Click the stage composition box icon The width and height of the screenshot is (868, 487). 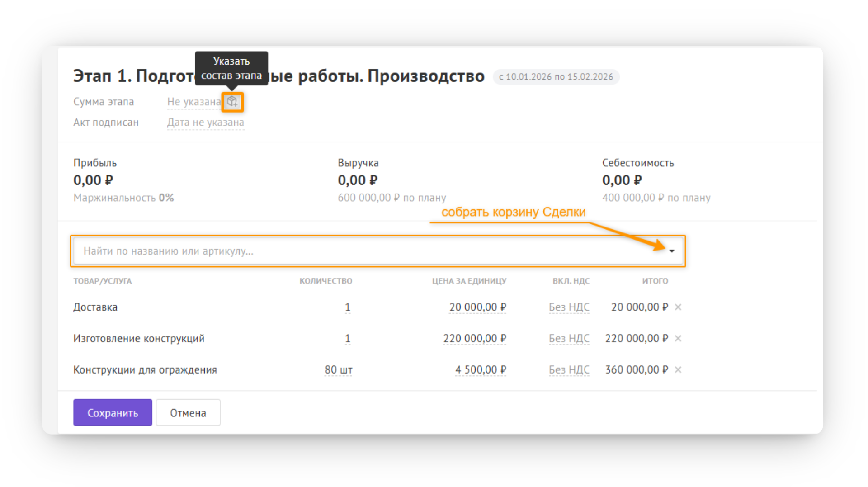pos(232,102)
